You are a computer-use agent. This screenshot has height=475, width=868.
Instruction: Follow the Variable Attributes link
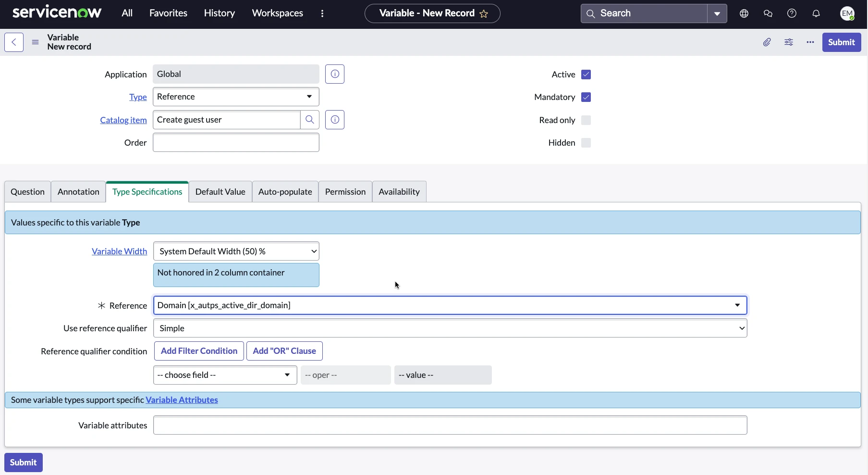tap(182, 400)
